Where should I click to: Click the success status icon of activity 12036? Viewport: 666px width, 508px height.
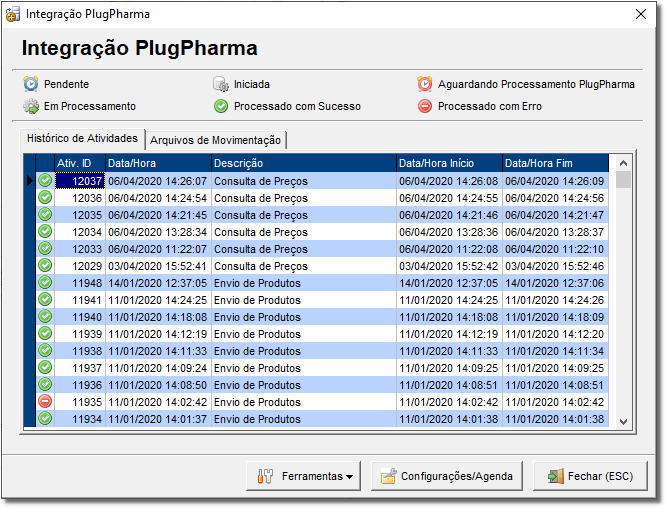pos(45,198)
